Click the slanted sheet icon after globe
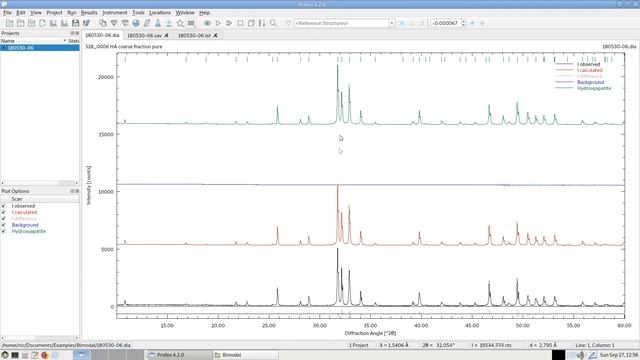 pyautogui.click(x=147, y=23)
